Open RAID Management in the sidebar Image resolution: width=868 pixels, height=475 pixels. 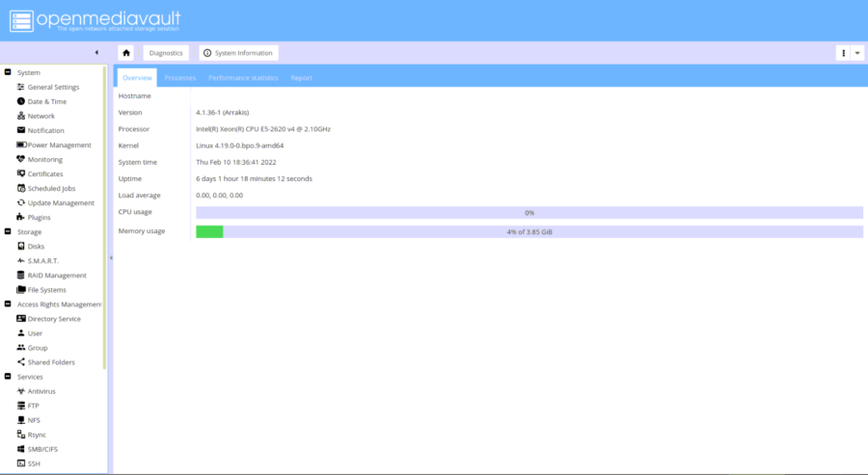[57, 276]
